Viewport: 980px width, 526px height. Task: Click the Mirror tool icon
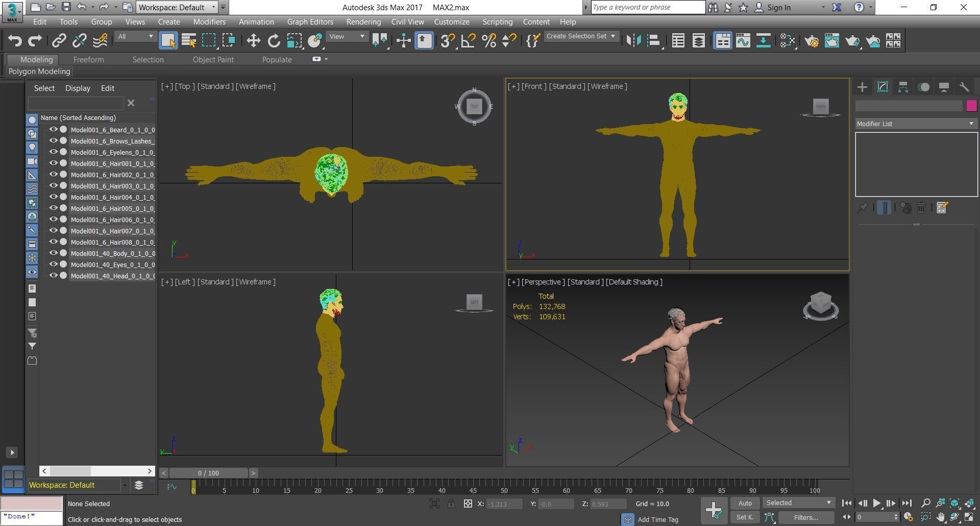(x=633, y=41)
